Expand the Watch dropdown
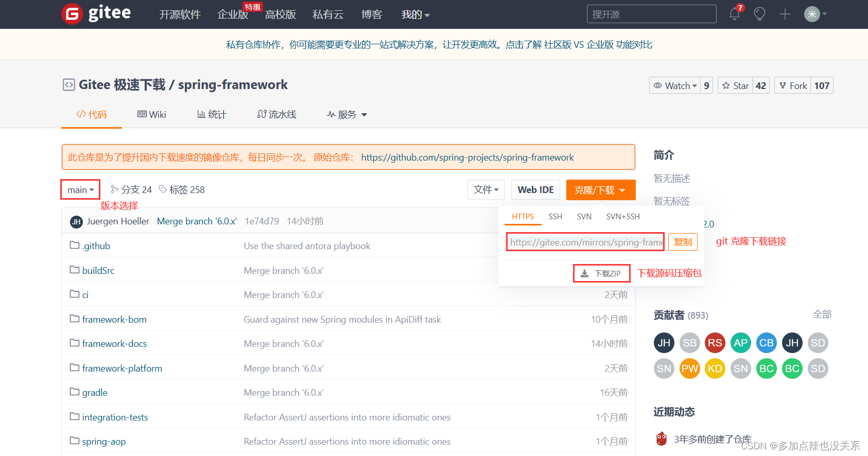Screen dimensions: 868x456 pos(675,85)
